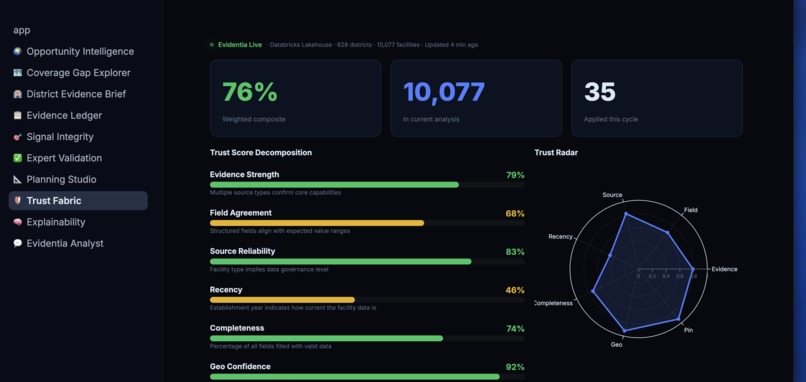806x382 pixels.
Task: Click the 92% Geo Confidence value
Action: [x=515, y=367]
